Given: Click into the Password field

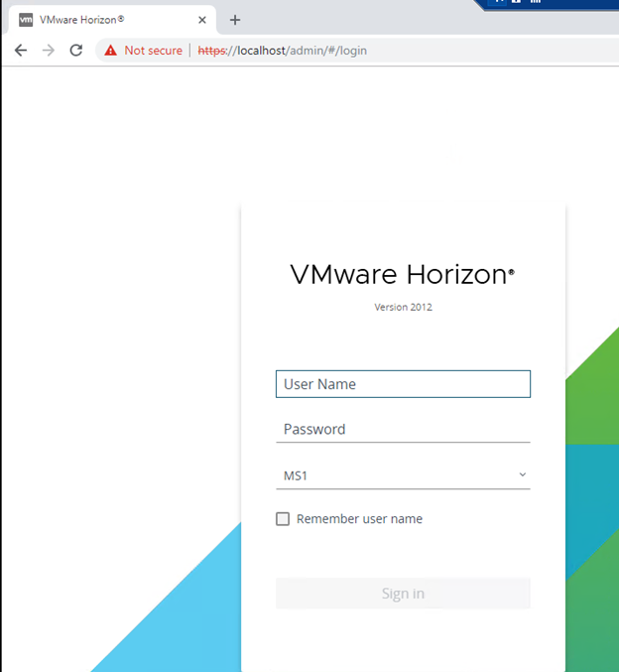Looking at the screenshot, I should 403,429.
